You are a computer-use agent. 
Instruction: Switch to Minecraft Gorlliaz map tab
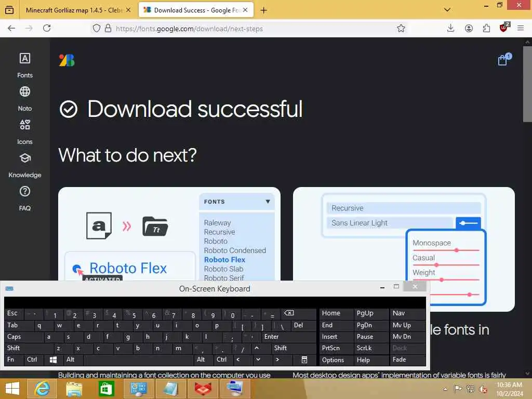point(73,10)
